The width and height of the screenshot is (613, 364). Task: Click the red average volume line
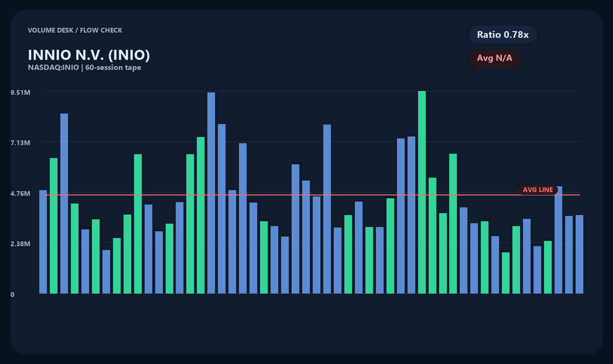coord(311,195)
